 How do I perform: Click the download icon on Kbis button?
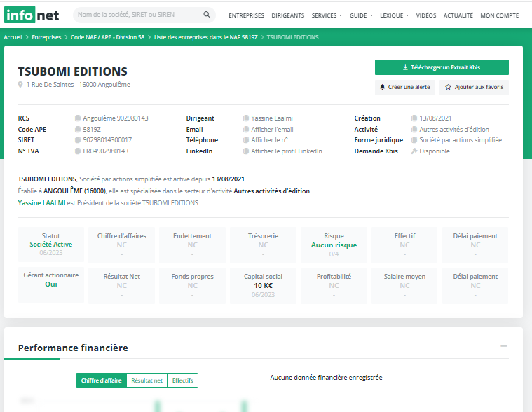tap(405, 67)
